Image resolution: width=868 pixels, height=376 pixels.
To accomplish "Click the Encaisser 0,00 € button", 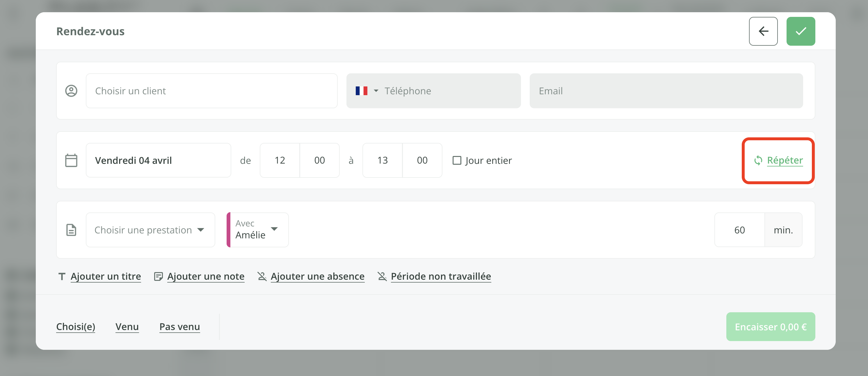I will (x=770, y=327).
